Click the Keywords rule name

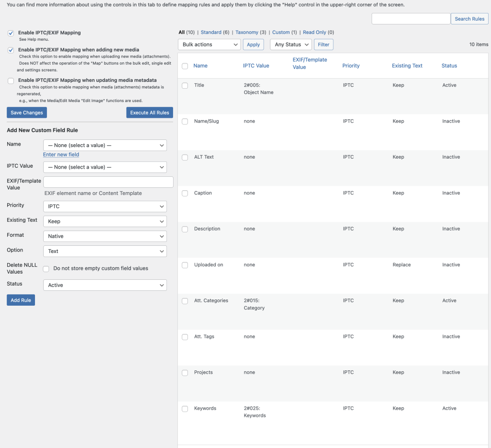pyautogui.click(x=205, y=408)
